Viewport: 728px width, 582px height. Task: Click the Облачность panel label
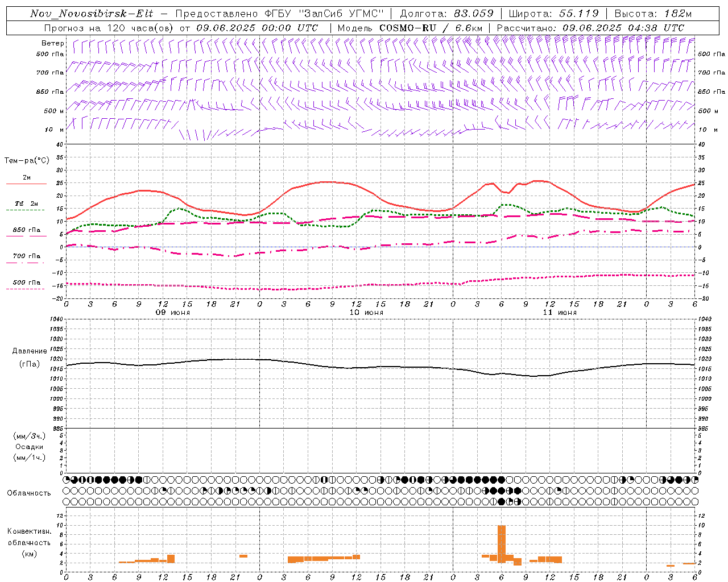pos(29,493)
